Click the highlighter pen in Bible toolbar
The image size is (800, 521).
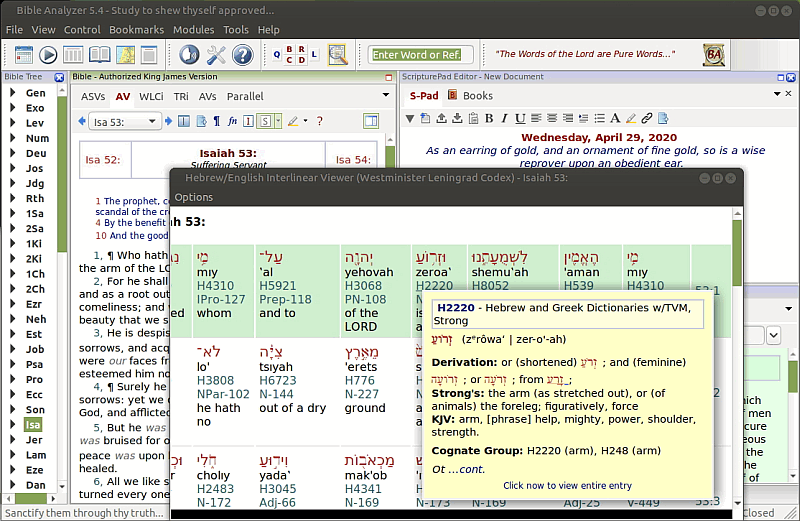[293, 121]
